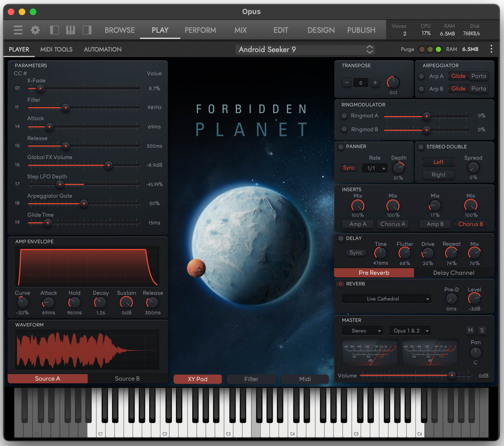Toggle the keyboard display icon
504x446 pixels.
[x=71, y=30]
